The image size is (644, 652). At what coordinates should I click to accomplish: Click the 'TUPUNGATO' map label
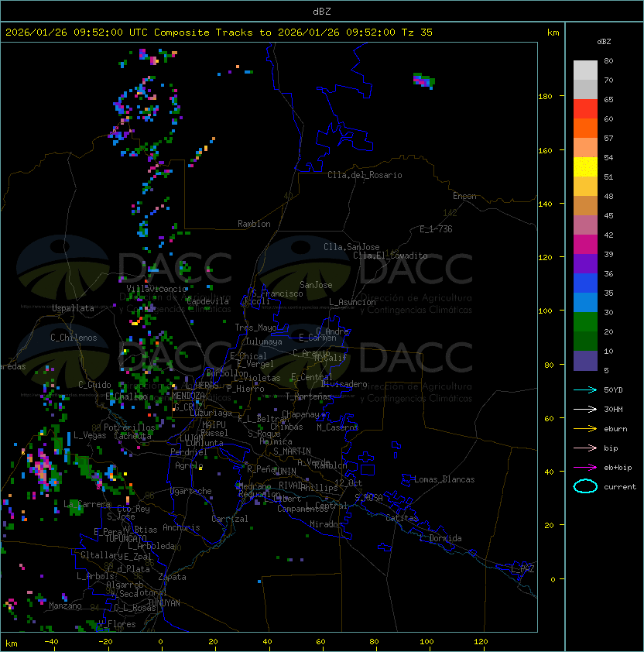tap(125, 539)
